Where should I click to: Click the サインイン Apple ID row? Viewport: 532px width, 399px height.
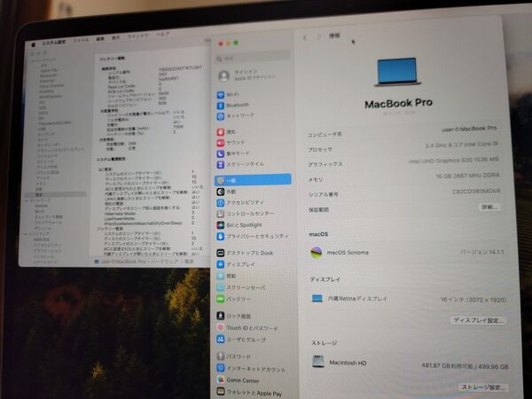point(248,75)
